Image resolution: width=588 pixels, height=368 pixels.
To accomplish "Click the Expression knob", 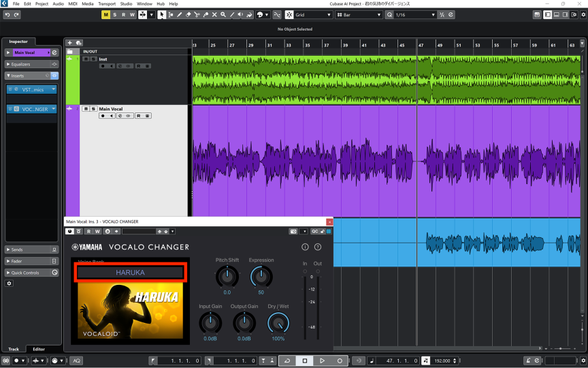I will [x=261, y=277].
